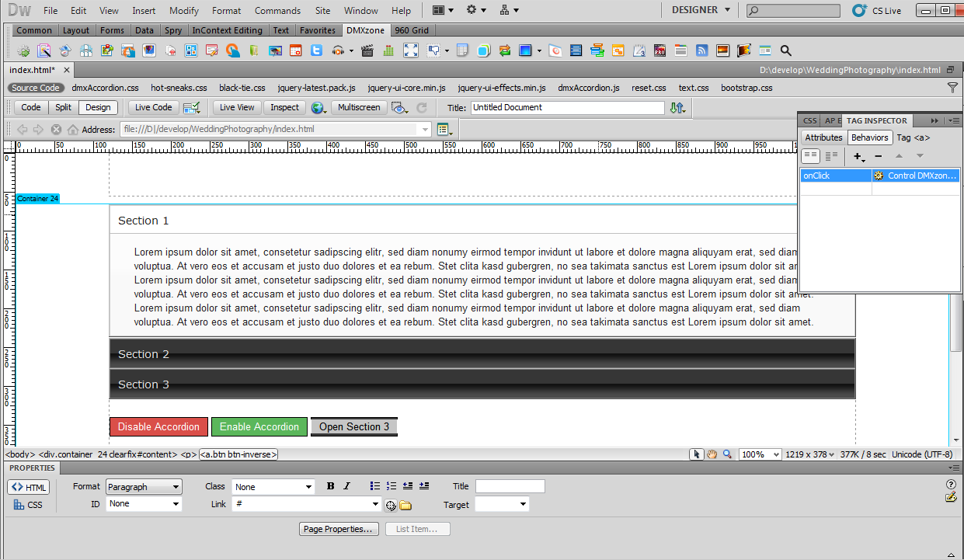This screenshot has width=964, height=560.
Task: Open the Address bar dropdown arrow
Action: pos(425,130)
